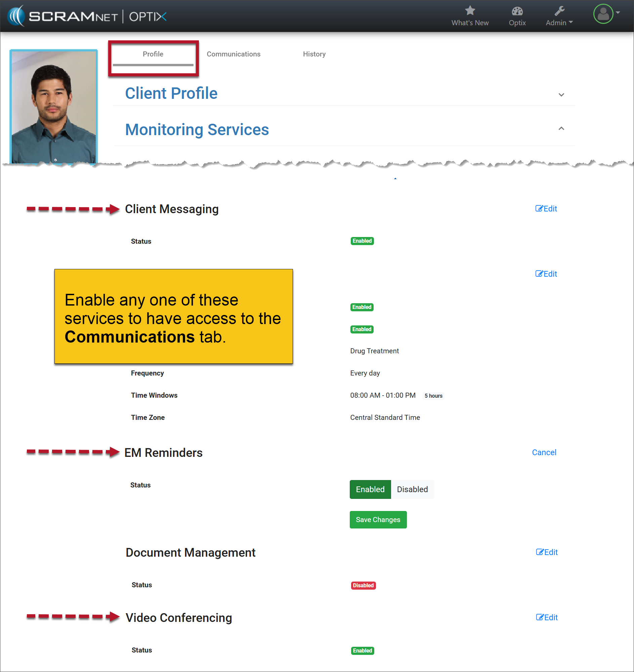Set EM Reminders status to Enabled
Viewport: 634px width, 672px height.
tap(370, 489)
